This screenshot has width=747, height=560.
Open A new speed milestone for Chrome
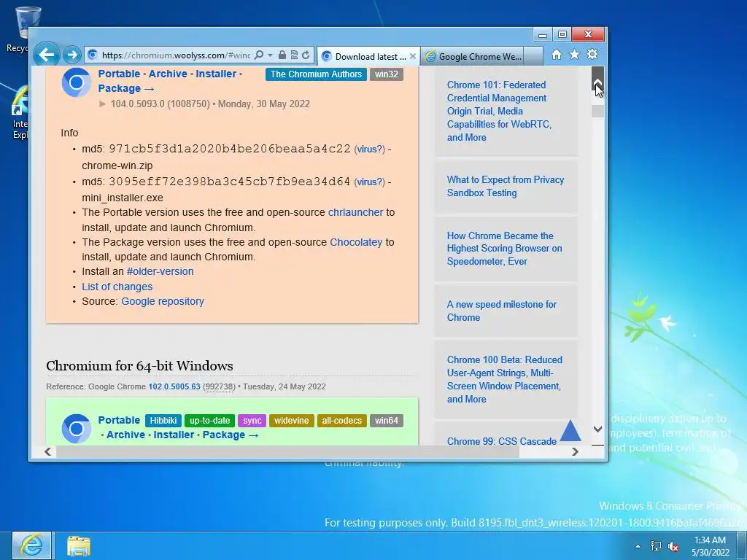pos(502,311)
